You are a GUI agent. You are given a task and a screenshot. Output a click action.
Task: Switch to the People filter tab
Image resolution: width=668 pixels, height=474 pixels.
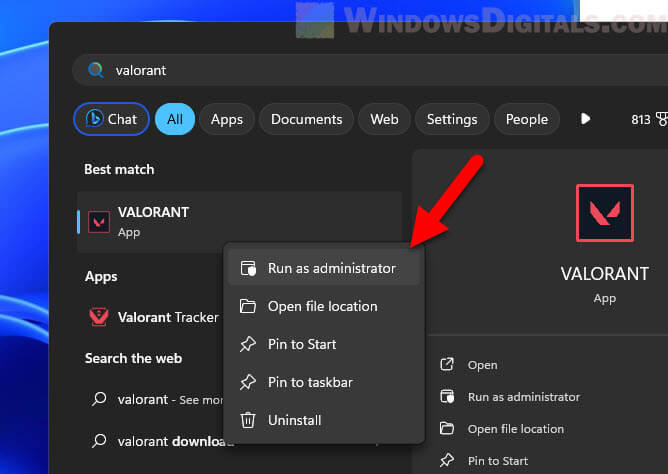coord(527,119)
